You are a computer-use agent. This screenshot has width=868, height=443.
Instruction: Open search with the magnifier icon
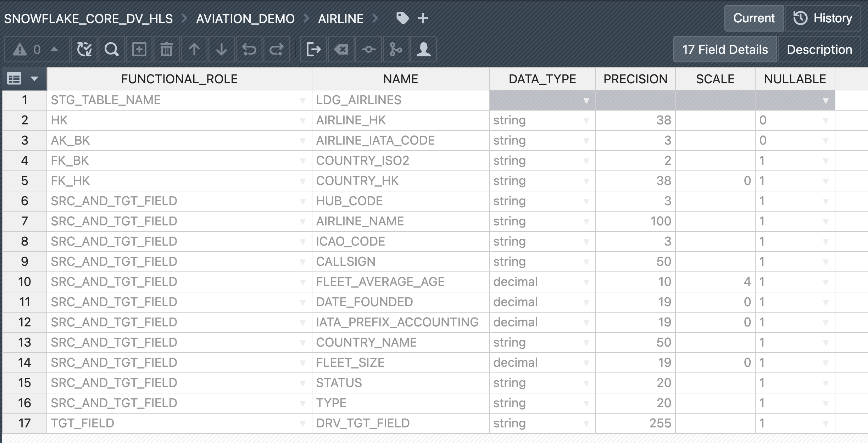coord(111,49)
